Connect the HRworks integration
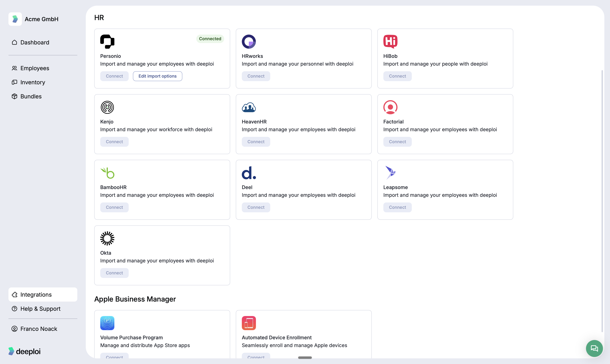This screenshot has width=610, height=364. [x=256, y=76]
